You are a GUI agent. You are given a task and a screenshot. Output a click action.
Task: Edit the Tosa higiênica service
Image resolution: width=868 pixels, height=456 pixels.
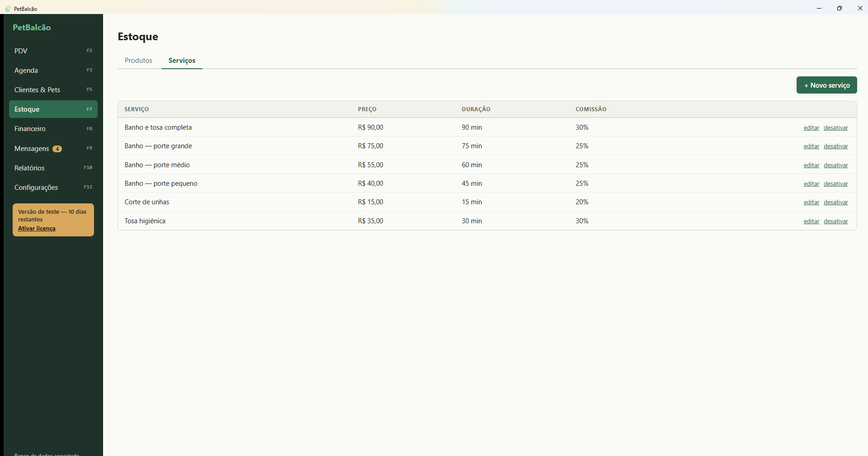811,221
